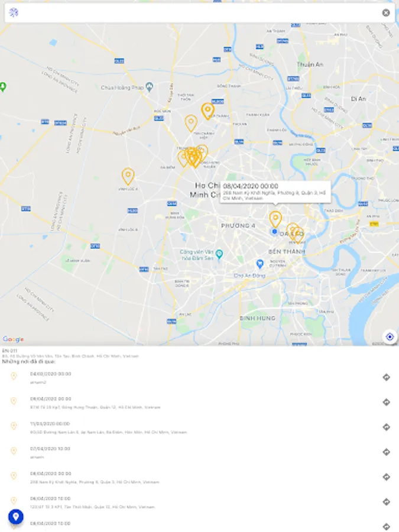Tap the Công viên Văn hóa Đầm Sen marker
The width and height of the screenshot is (399, 532).
coord(219,254)
